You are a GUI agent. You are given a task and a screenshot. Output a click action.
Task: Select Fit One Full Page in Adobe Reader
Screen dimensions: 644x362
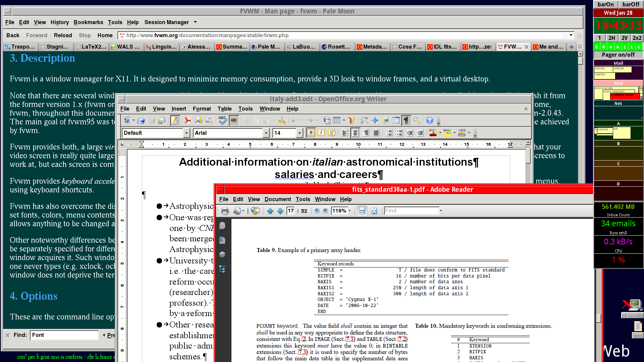coord(374,211)
